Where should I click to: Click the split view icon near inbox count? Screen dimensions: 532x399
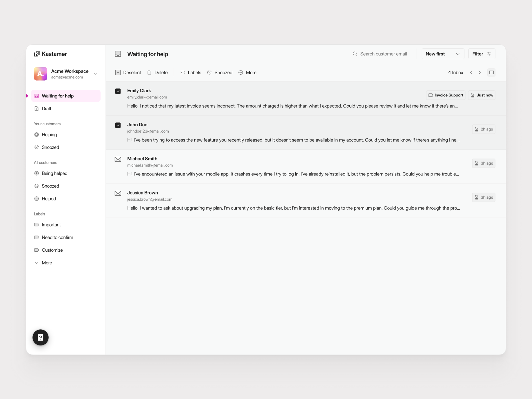(x=491, y=73)
